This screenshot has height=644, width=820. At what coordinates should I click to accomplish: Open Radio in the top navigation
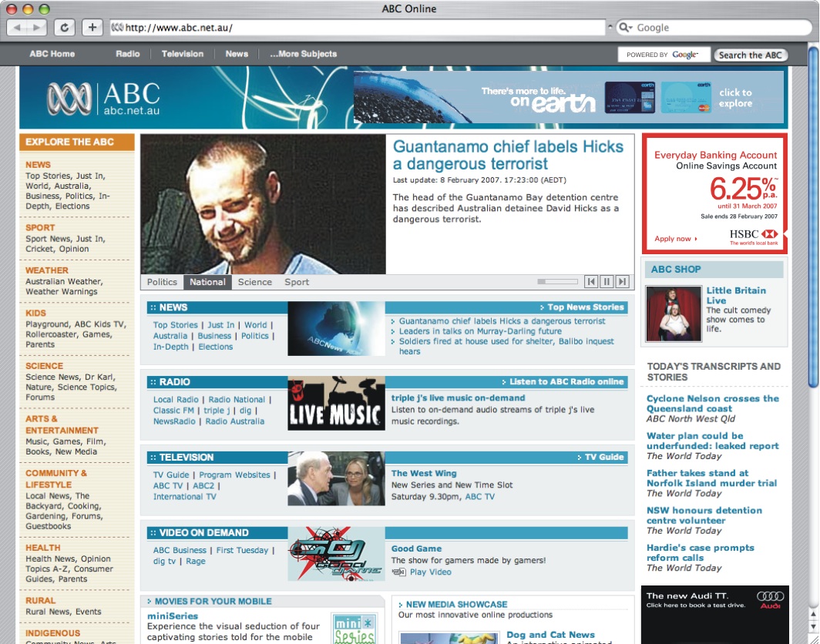[x=128, y=54]
